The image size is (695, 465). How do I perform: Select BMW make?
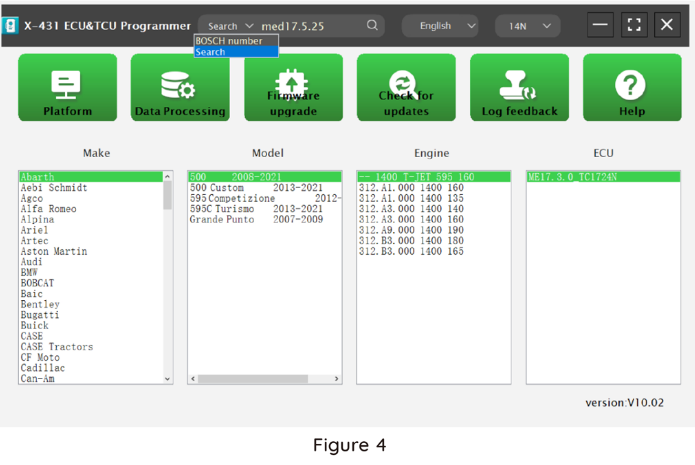tap(91, 273)
